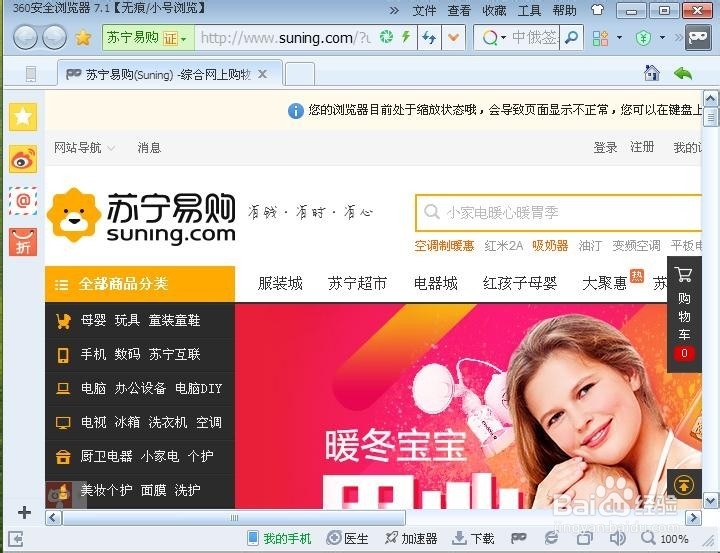
Task: Open Weibo icon in left sidebar
Action: pyautogui.click(x=23, y=159)
